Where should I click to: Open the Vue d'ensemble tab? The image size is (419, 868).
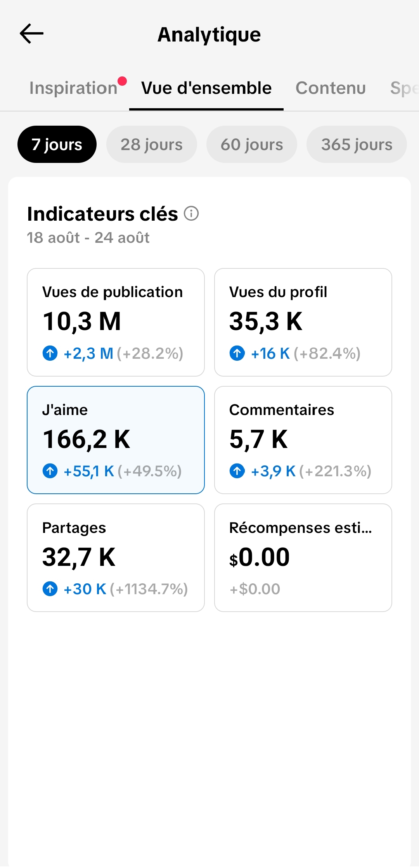(206, 88)
